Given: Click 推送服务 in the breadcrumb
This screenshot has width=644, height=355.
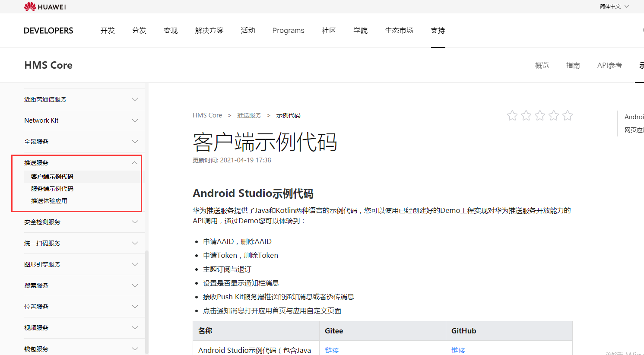Looking at the screenshot, I should point(249,115).
